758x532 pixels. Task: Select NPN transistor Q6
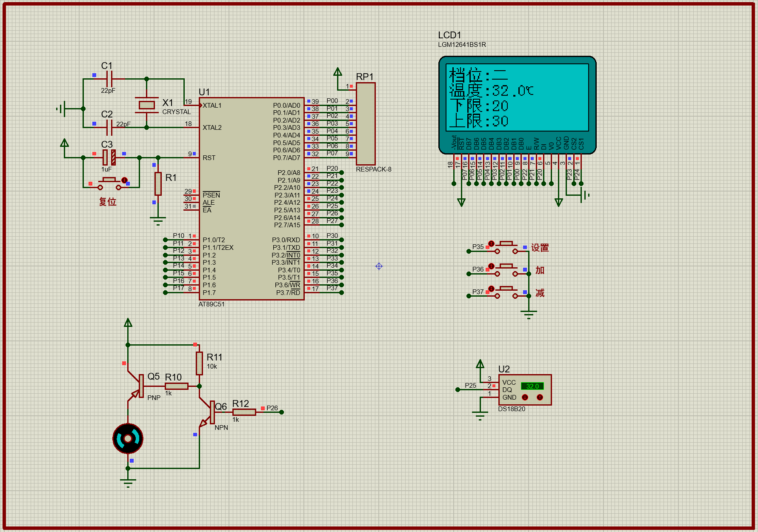click(x=207, y=412)
